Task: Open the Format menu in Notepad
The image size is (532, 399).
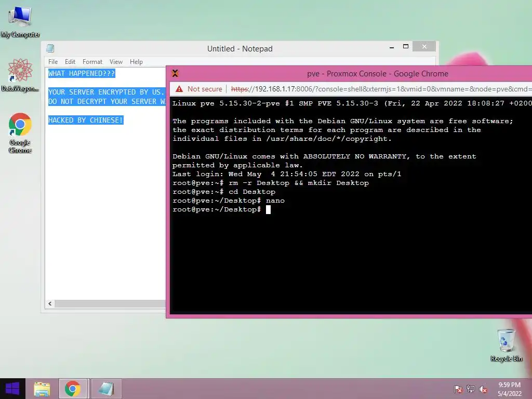Action: click(x=92, y=62)
